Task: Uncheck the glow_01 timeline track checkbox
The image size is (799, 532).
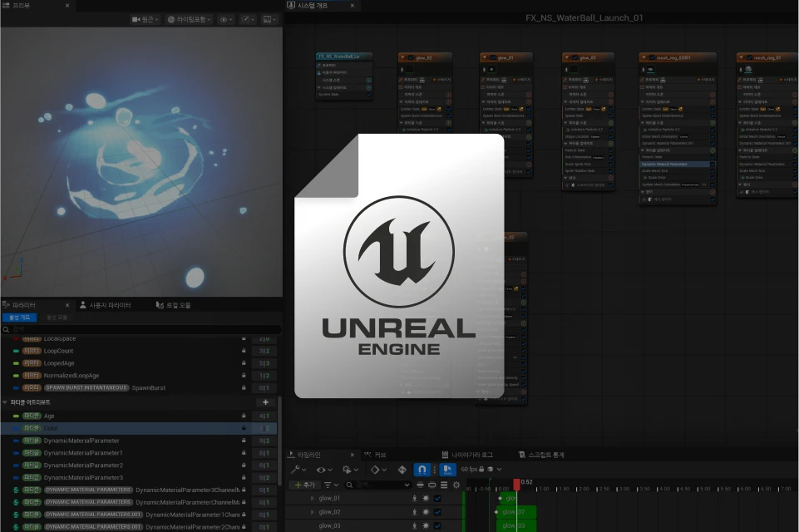Action: point(437,499)
